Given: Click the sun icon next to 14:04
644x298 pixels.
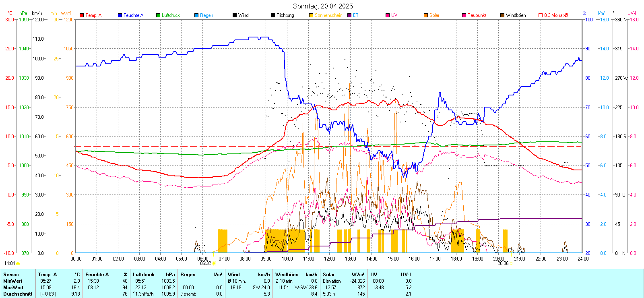Looking at the screenshot, I should click(18, 263).
